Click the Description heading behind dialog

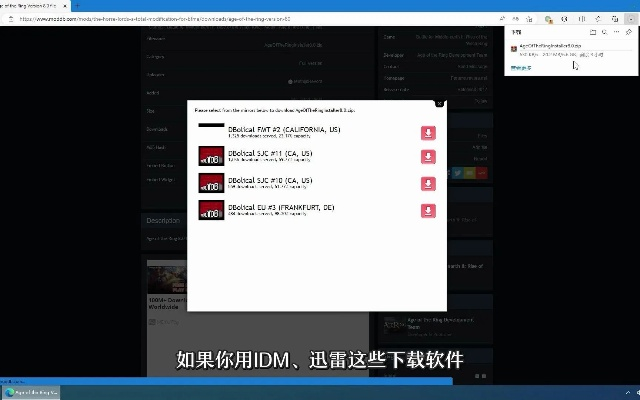[x=163, y=220]
